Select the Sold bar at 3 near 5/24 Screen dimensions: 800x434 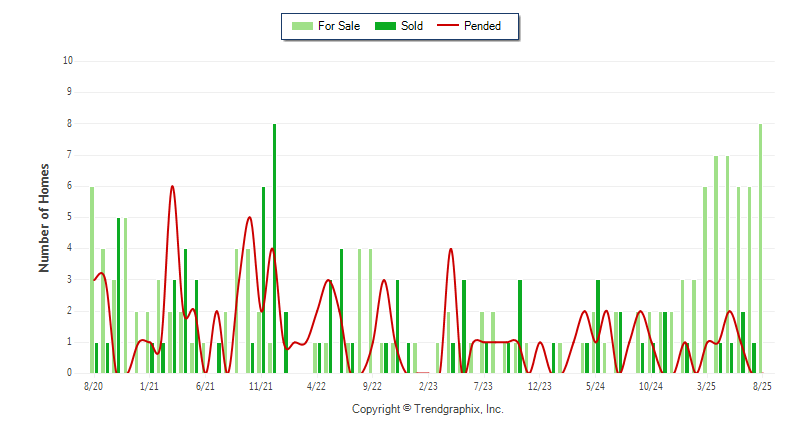point(598,326)
